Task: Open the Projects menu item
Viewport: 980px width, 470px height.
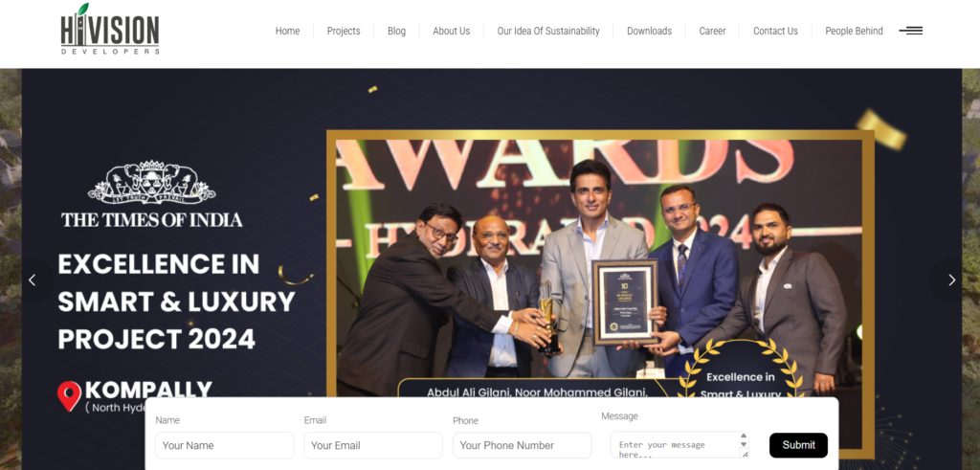Action: point(344,31)
